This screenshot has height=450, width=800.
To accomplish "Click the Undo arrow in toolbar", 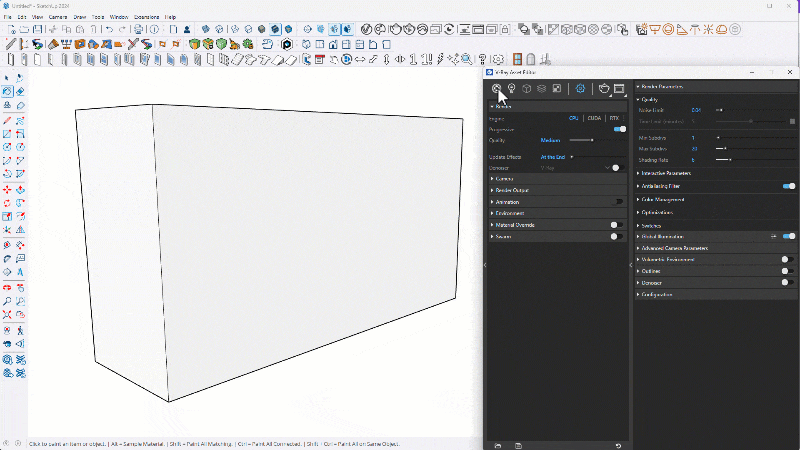I will click(x=109, y=30).
